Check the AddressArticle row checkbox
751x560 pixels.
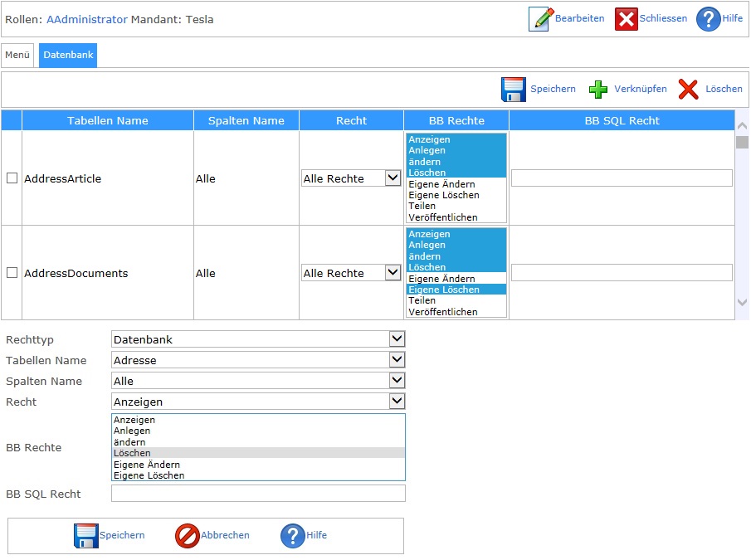12,178
